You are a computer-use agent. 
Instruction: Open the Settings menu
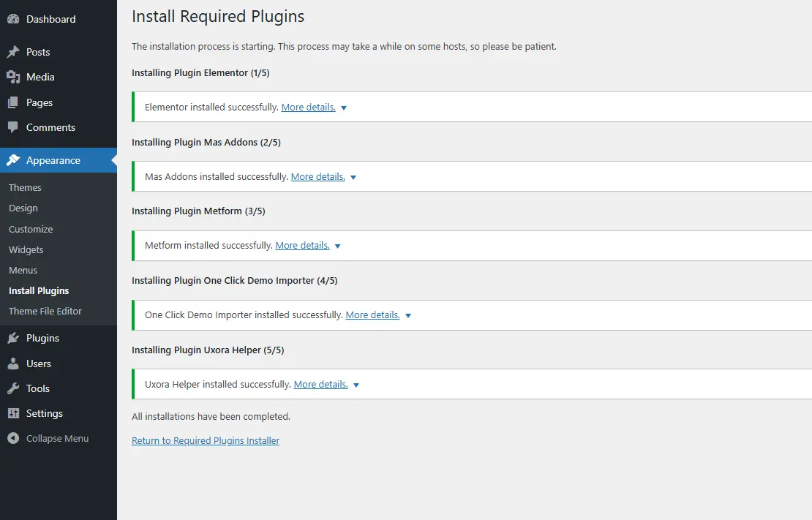59,413
